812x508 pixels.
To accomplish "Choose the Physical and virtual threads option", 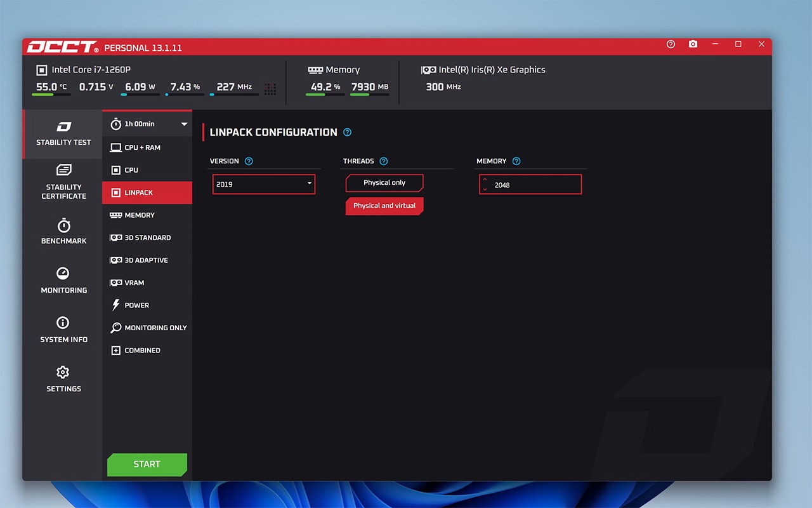I will point(384,206).
